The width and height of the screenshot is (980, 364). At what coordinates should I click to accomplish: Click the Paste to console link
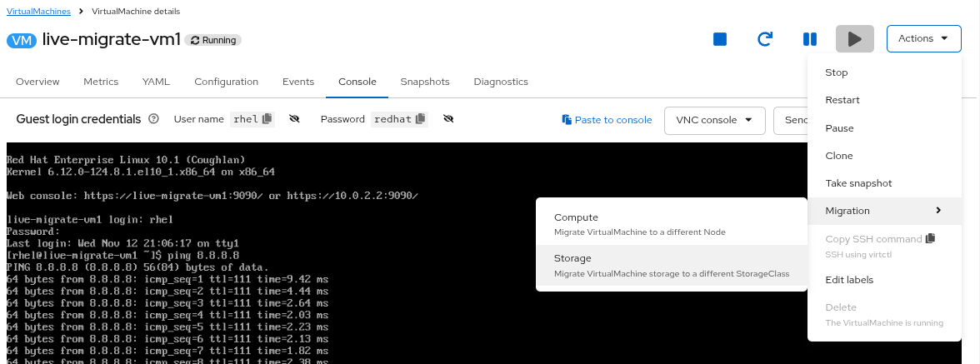click(607, 120)
